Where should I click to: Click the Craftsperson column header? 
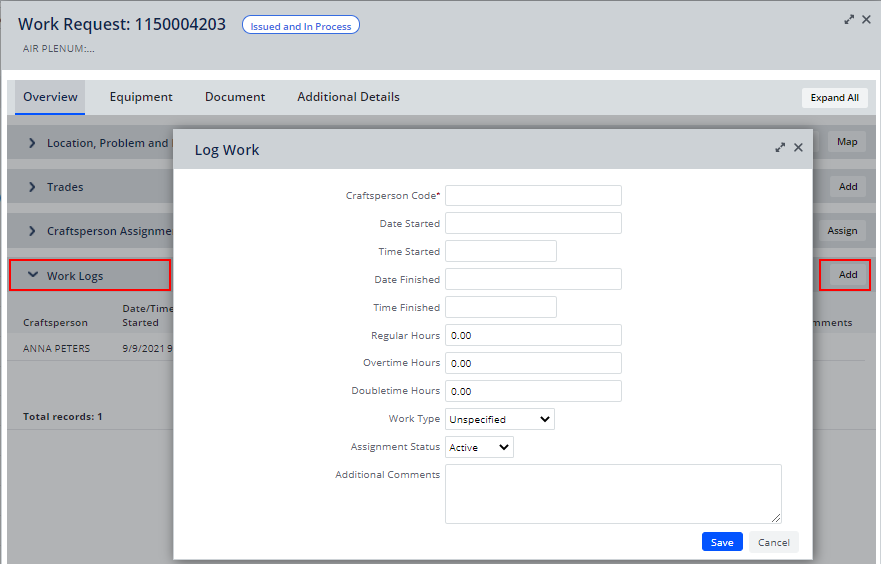(x=55, y=322)
